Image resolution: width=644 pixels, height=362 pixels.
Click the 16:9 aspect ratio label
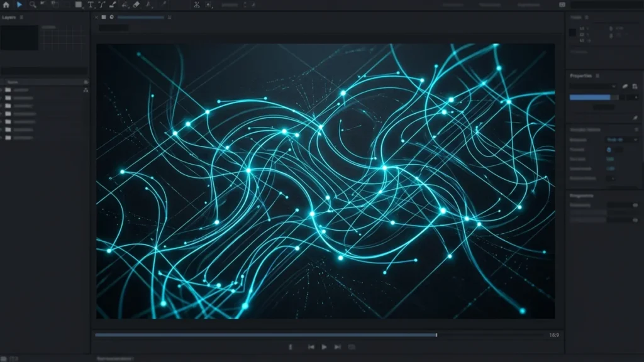554,336
